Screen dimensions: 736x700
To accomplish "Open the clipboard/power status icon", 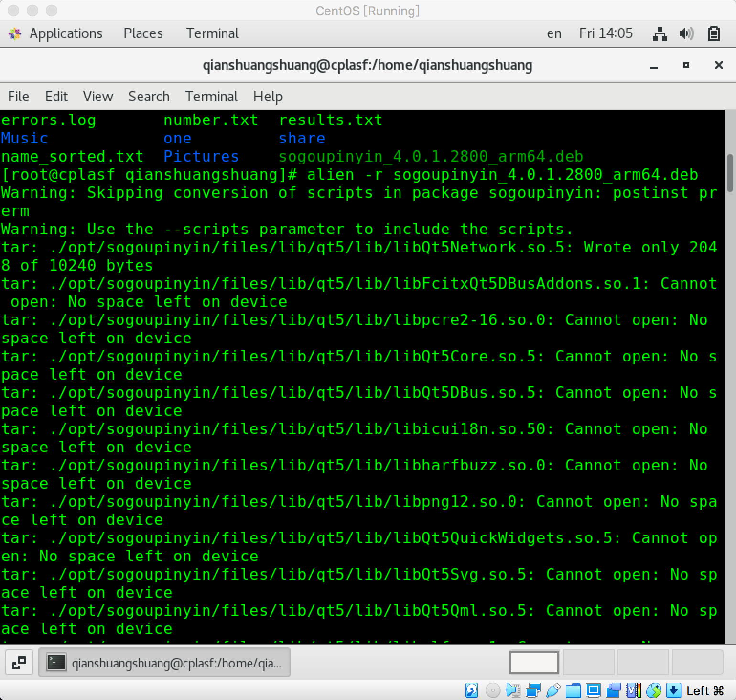I will (714, 33).
